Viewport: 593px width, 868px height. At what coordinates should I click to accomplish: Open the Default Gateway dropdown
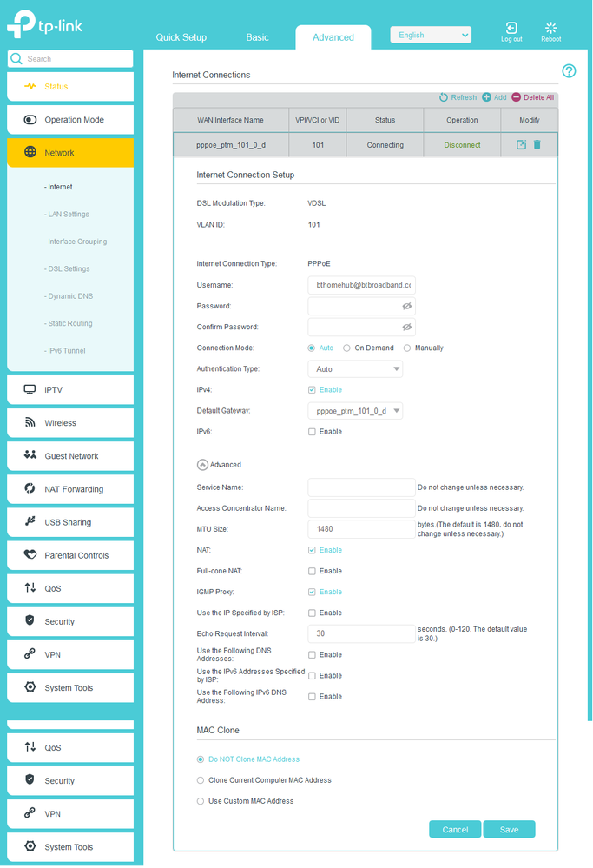coord(355,411)
